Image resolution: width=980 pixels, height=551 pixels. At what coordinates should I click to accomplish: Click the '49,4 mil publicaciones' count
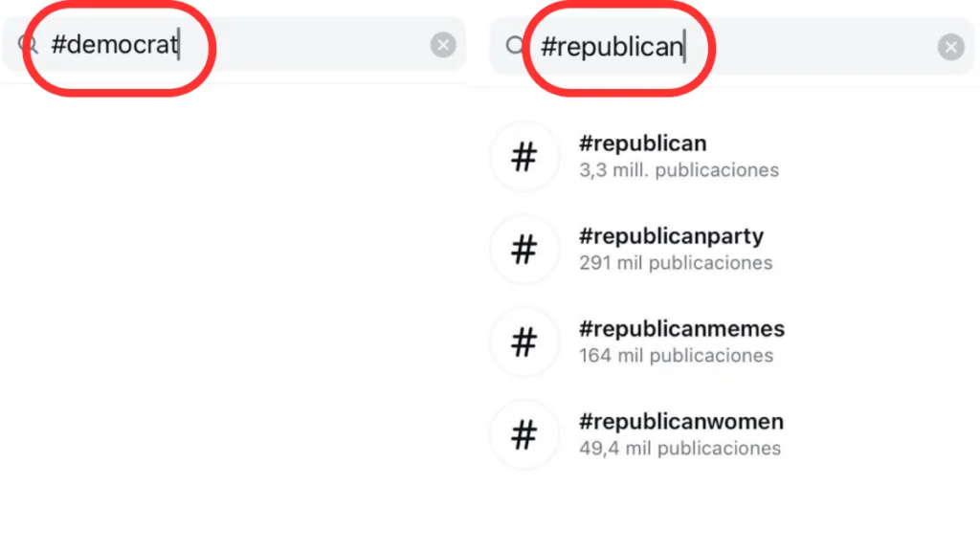679,449
